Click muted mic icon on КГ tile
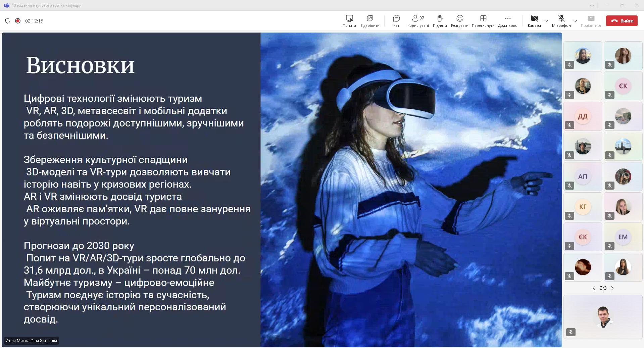 (x=569, y=216)
